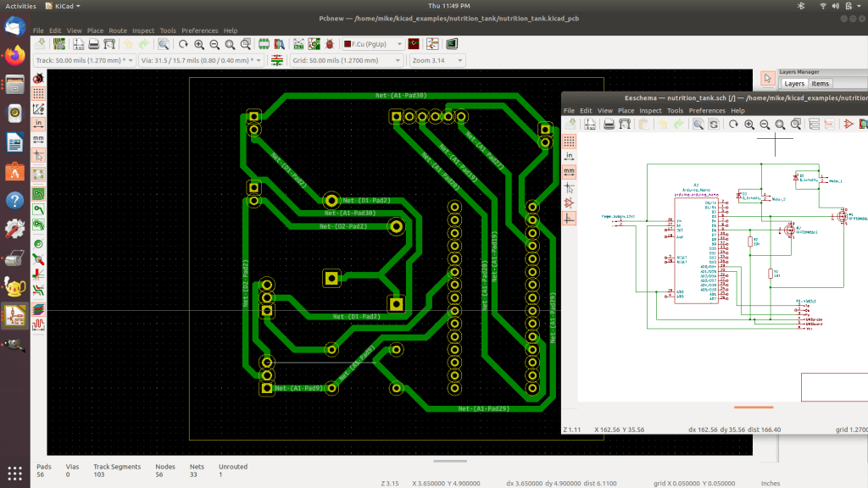Viewport: 868px width, 488px height.
Task: Open the Route menu in Pcbnew
Action: 118,30
